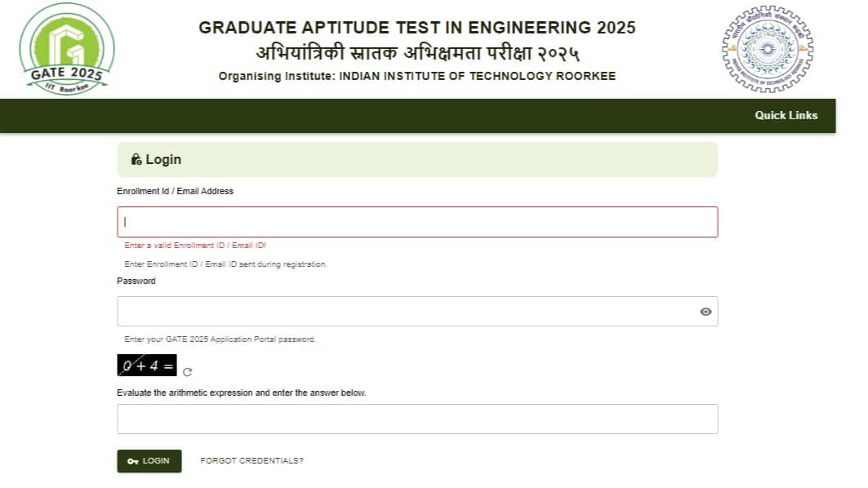Click the Enrollment Id / Email Address label

click(175, 192)
